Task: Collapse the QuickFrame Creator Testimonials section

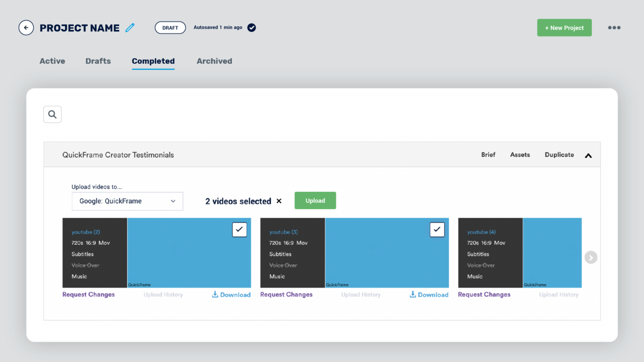Action: tap(588, 156)
